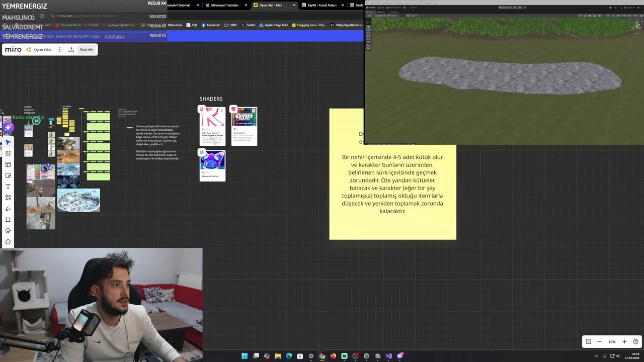Viewport: 644px width, 362px height.
Task: Select the yellow river-logs sticky note
Action: [x=392, y=191]
